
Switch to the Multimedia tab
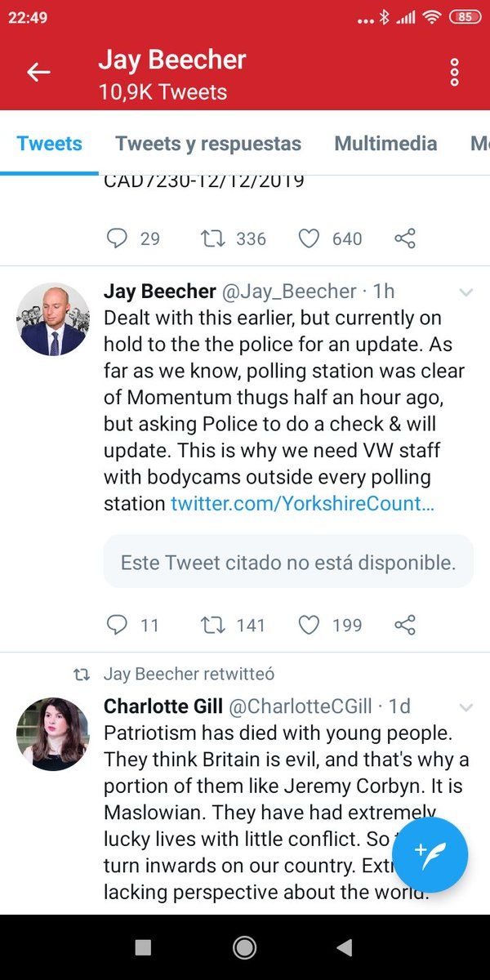click(385, 144)
